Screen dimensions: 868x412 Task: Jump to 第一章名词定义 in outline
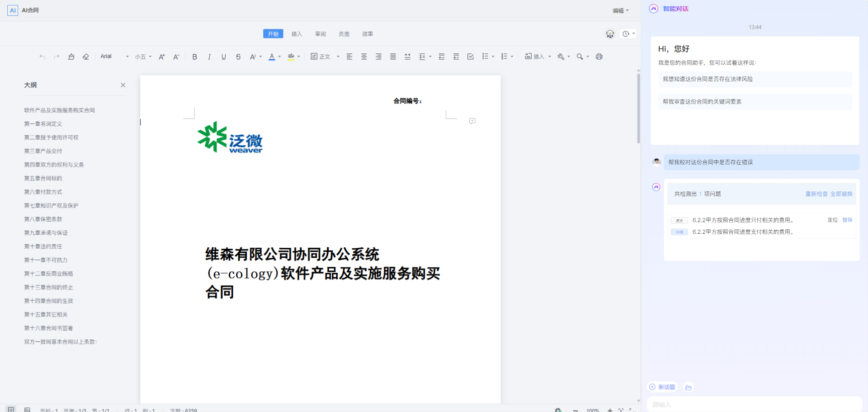[43, 124]
